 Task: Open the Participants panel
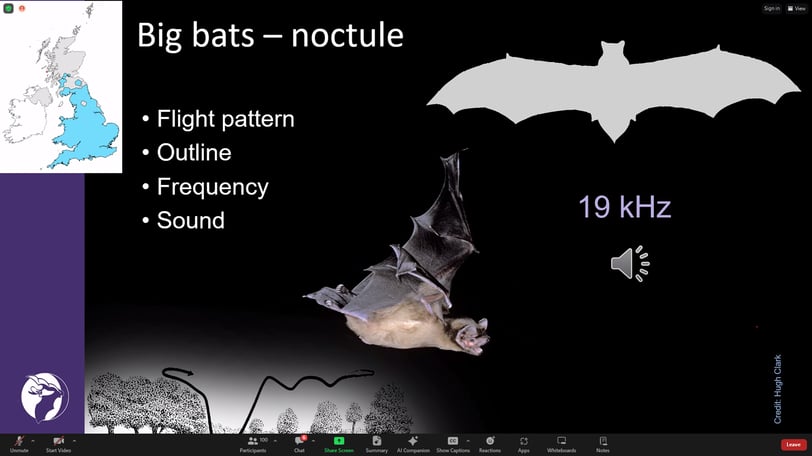253,444
